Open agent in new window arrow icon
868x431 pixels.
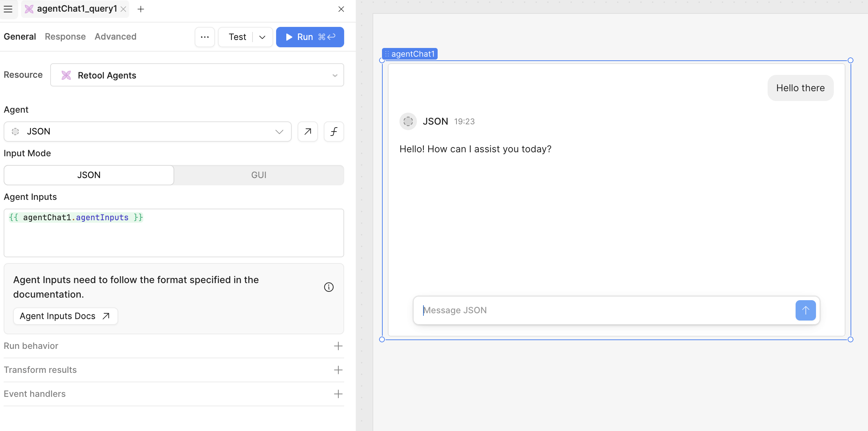click(x=308, y=132)
